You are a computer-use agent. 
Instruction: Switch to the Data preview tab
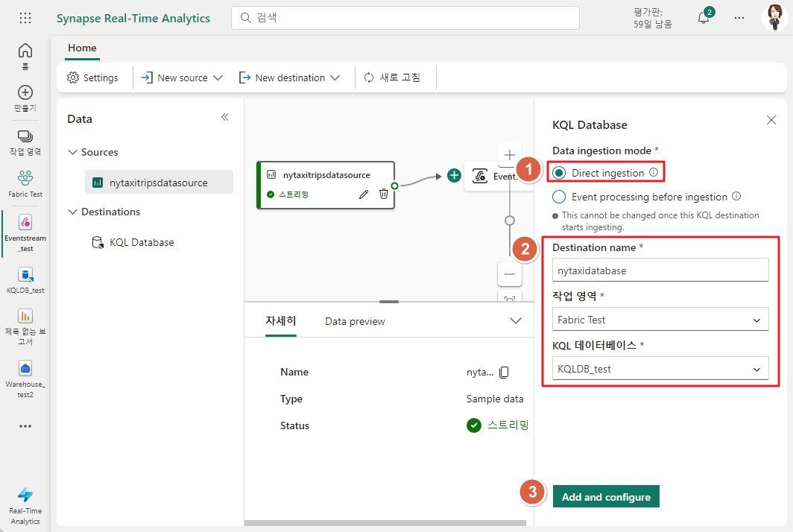355,321
